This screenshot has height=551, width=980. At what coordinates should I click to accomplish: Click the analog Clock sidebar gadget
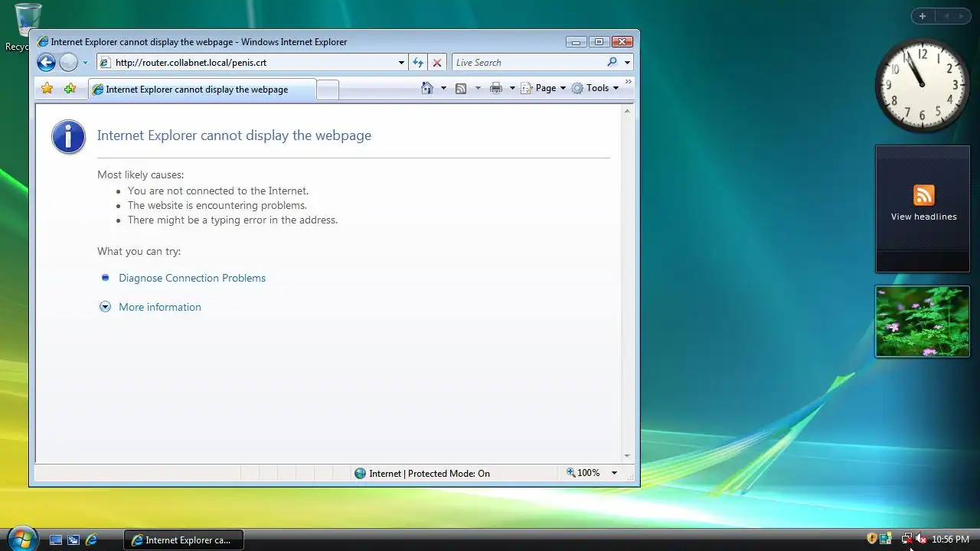922,86
